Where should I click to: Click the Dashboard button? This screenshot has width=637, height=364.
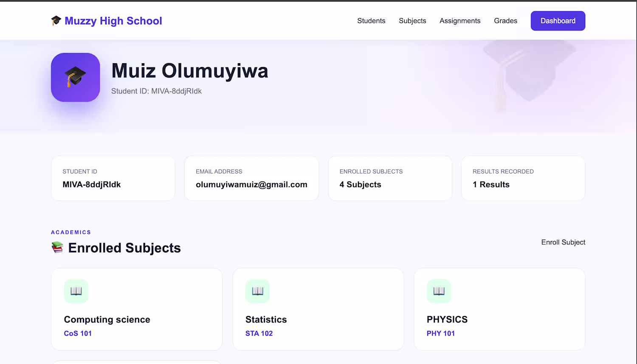click(558, 21)
